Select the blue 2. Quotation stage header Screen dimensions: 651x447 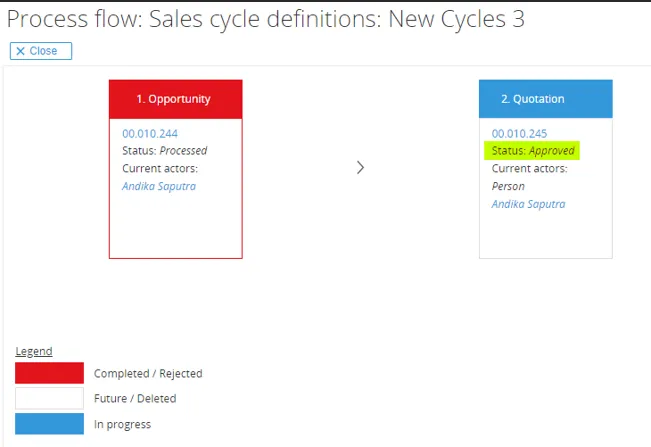pos(545,99)
